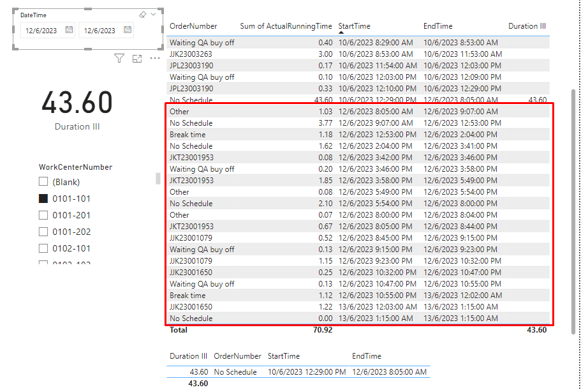Select JKT23001953 row with 0.08 running time
588x390 pixels.
click(x=358, y=157)
